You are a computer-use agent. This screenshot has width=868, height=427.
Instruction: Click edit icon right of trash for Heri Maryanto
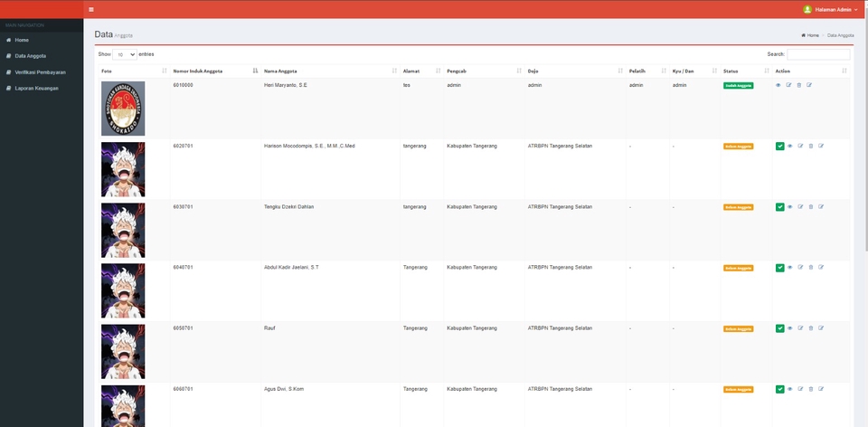click(x=809, y=85)
